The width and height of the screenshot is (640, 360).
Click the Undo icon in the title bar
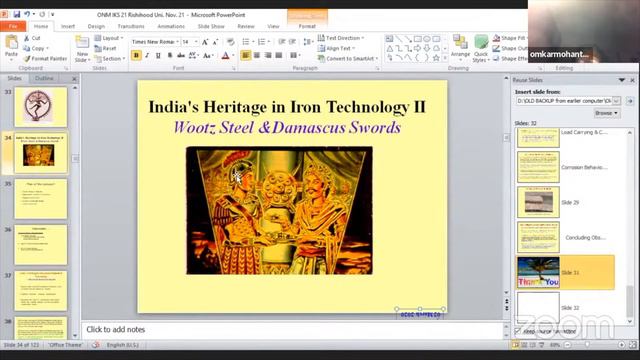point(27,14)
